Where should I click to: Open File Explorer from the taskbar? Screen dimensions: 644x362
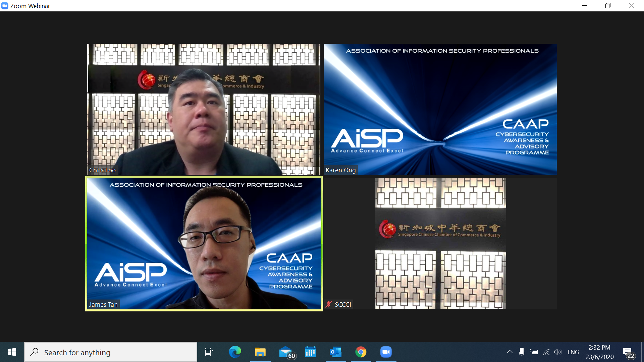click(260, 352)
